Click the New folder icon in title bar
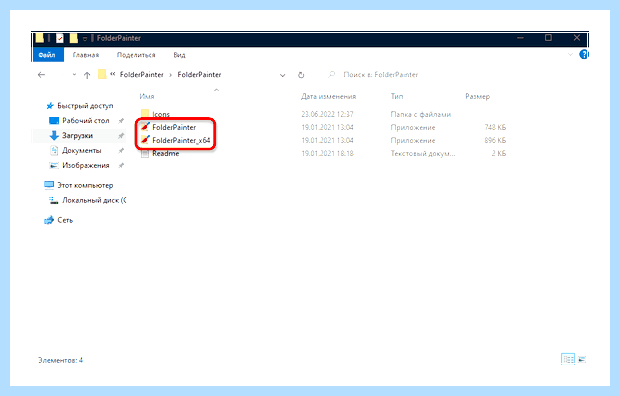 [x=74, y=38]
